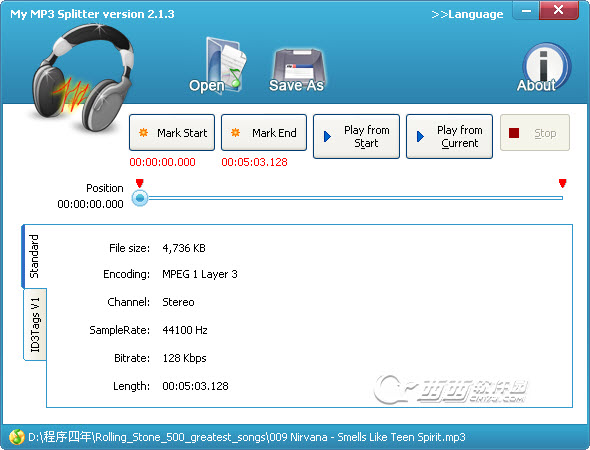Image resolution: width=590 pixels, height=450 pixels.
Task: Click the headphones logo image
Action: point(82,78)
